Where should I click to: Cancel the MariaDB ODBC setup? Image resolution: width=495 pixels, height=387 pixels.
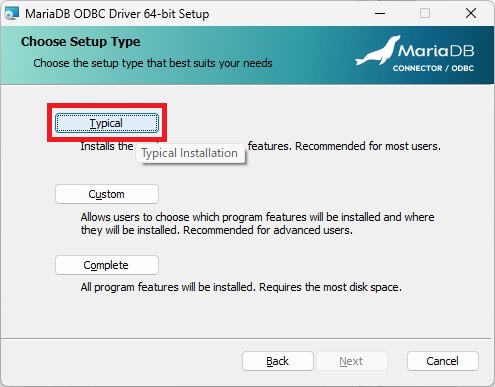443,361
